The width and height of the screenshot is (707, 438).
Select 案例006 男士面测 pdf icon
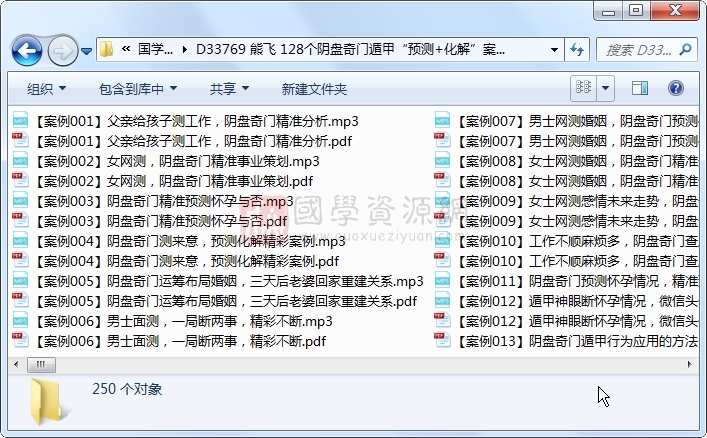20,341
